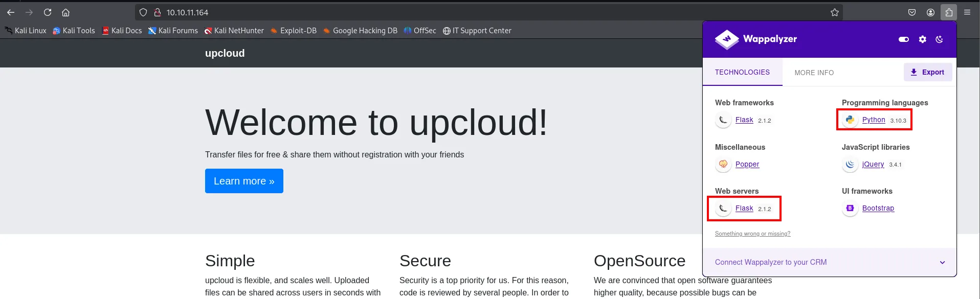Open Kali NetHunter bookmark
The width and height of the screenshot is (980, 299).
tap(234, 31)
